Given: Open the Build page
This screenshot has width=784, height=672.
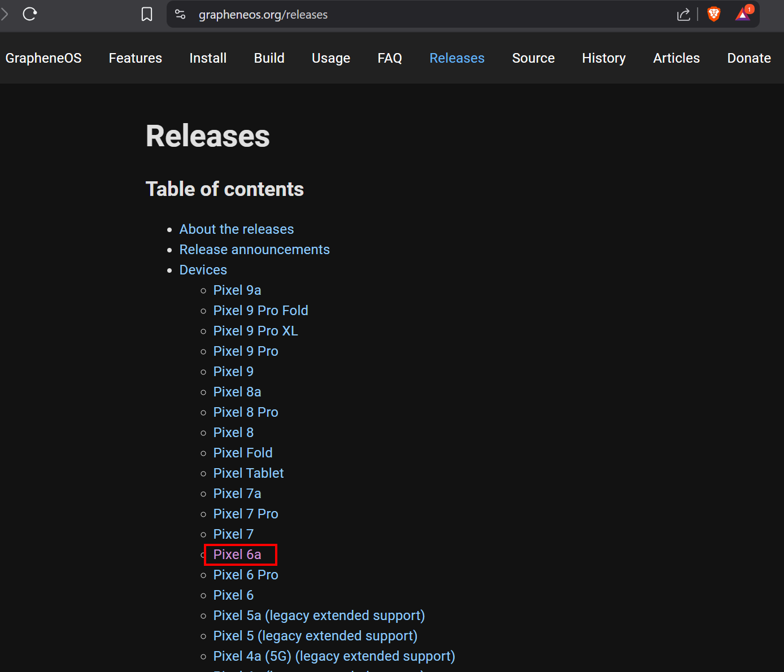Looking at the screenshot, I should click(269, 58).
